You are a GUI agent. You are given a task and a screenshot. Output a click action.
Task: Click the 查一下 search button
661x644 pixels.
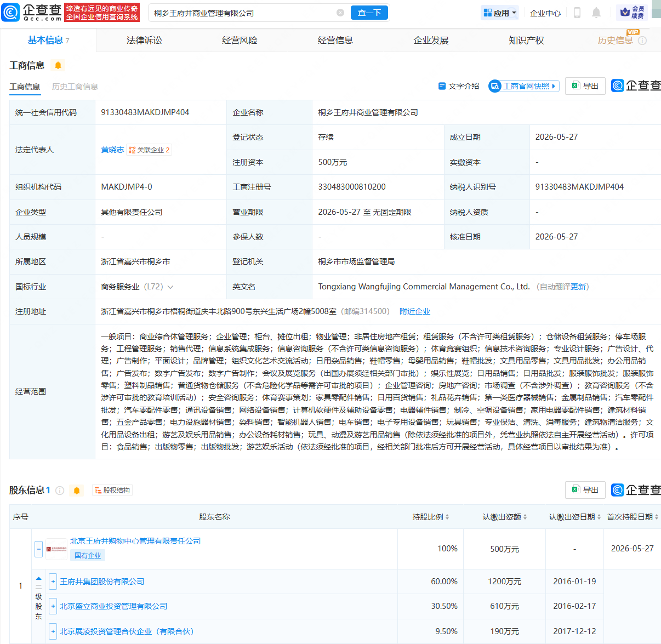[x=369, y=13]
